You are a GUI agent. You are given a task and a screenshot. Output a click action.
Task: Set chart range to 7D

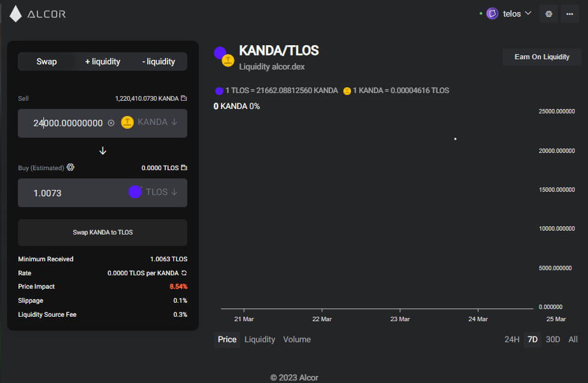(533, 340)
